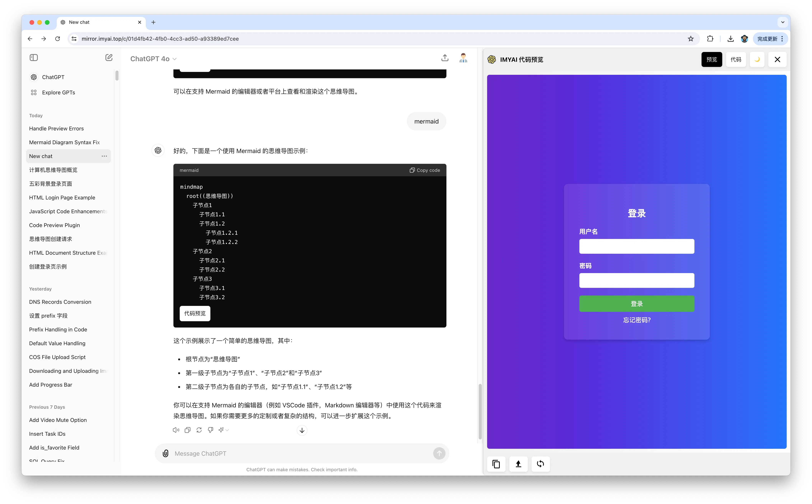Viewport: 812px width, 504px height.
Task: Open Insert Task IDs chat
Action: click(68, 434)
